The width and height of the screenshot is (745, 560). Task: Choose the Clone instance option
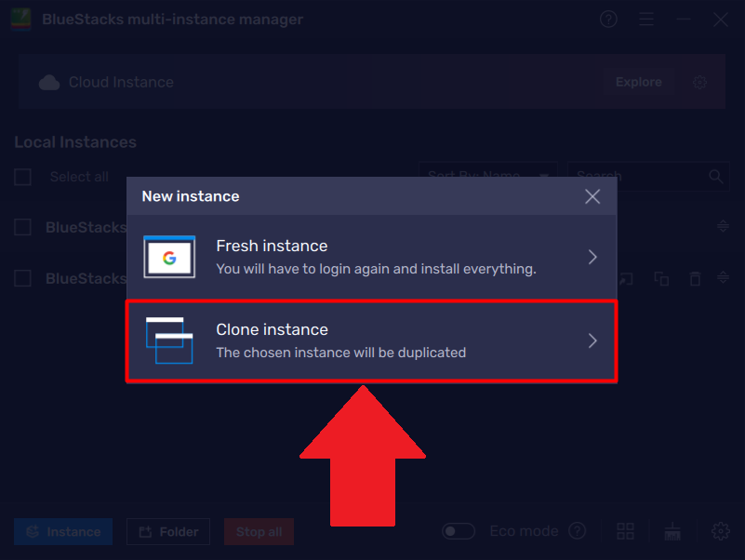[x=371, y=340]
